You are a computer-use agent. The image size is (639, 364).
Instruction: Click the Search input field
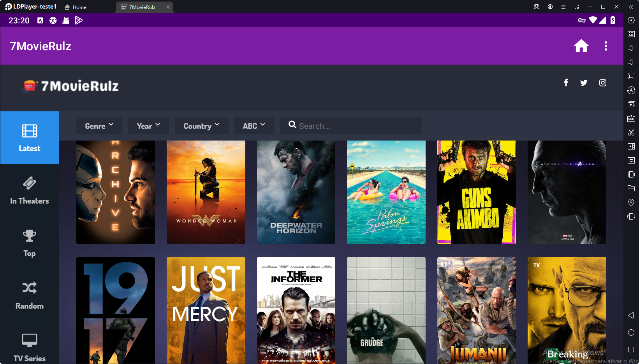(350, 125)
